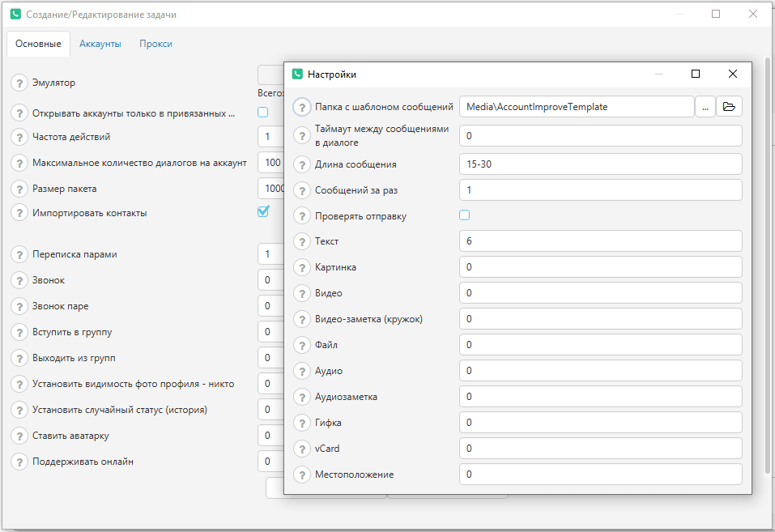
Task: Open help for Папка с шаблоном сообщений
Action: [302, 107]
